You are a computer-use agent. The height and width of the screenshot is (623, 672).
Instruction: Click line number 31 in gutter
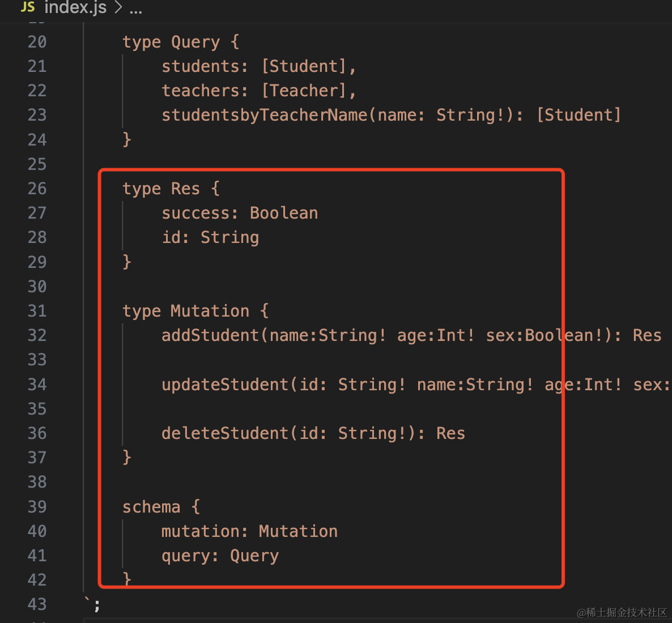(37, 311)
